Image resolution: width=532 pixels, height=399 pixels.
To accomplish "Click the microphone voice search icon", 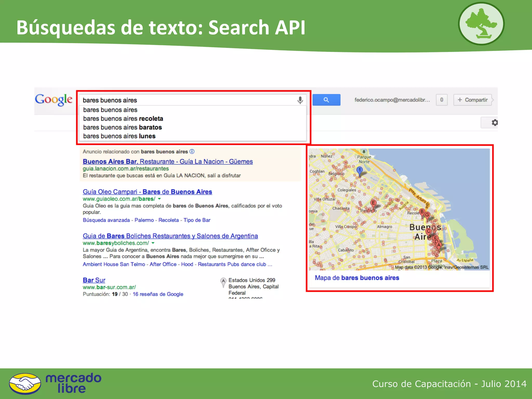I will (300, 100).
